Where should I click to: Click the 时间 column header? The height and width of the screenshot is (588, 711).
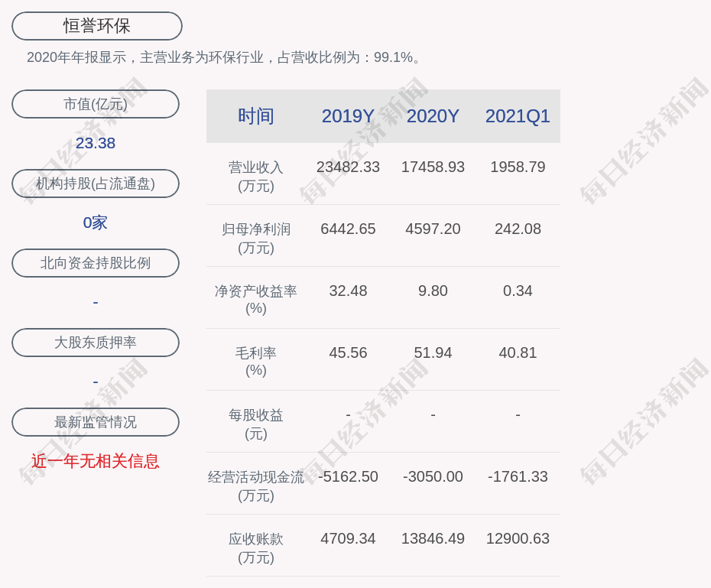click(256, 116)
